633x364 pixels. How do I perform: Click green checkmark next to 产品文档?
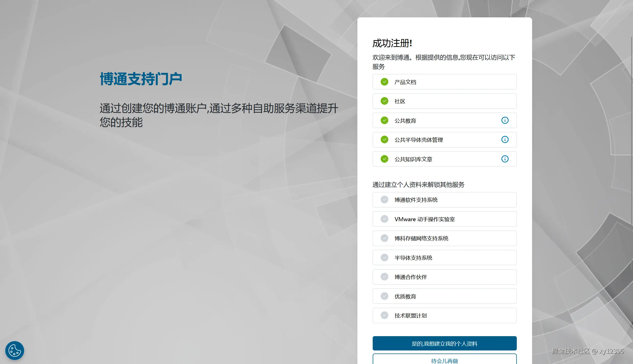click(384, 82)
